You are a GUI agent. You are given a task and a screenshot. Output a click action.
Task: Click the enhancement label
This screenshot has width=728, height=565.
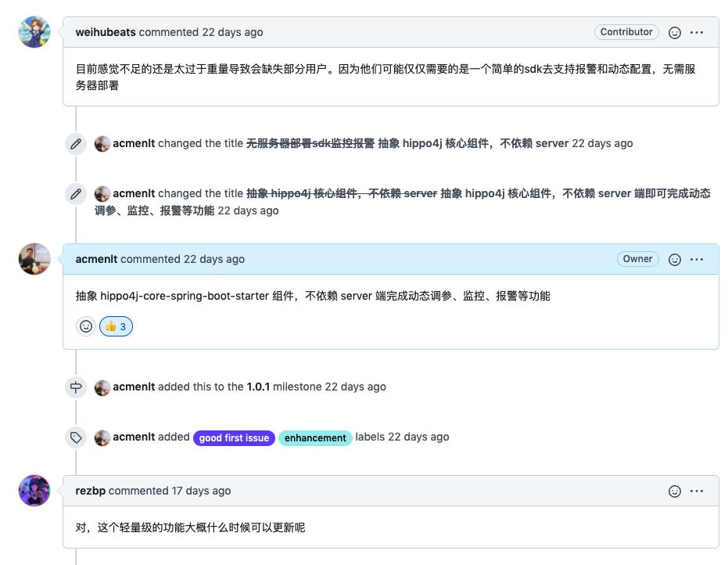(x=315, y=437)
